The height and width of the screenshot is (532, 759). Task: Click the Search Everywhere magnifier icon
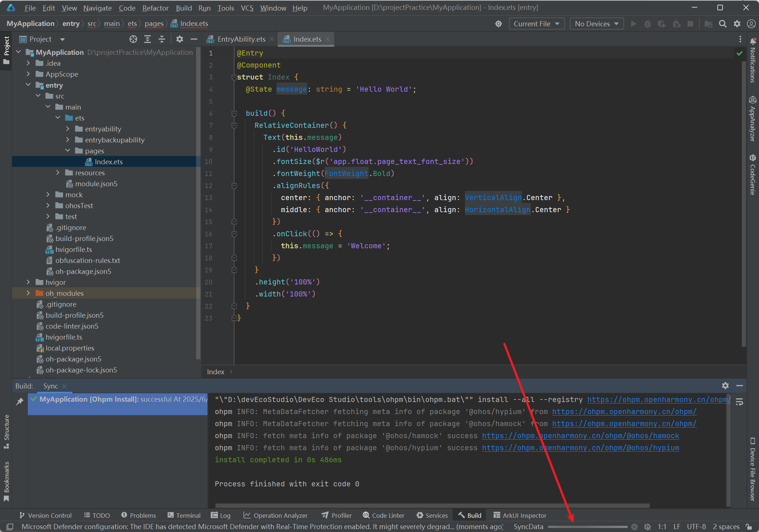722,24
